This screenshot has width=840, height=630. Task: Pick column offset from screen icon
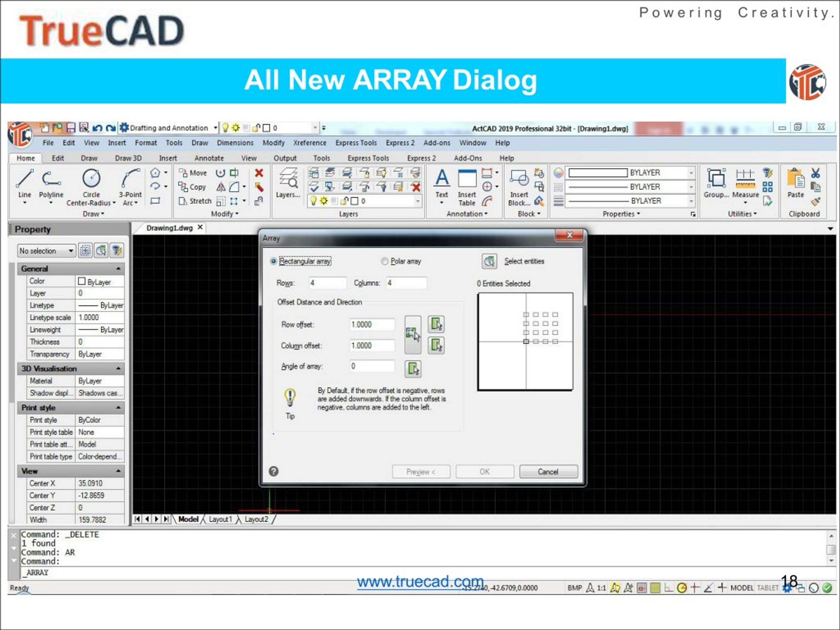pos(436,345)
